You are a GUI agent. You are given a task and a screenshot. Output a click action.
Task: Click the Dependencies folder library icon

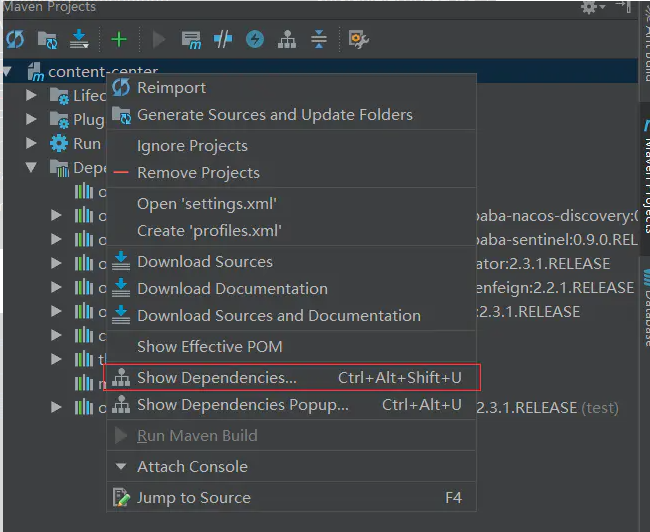(x=59, y=168)
